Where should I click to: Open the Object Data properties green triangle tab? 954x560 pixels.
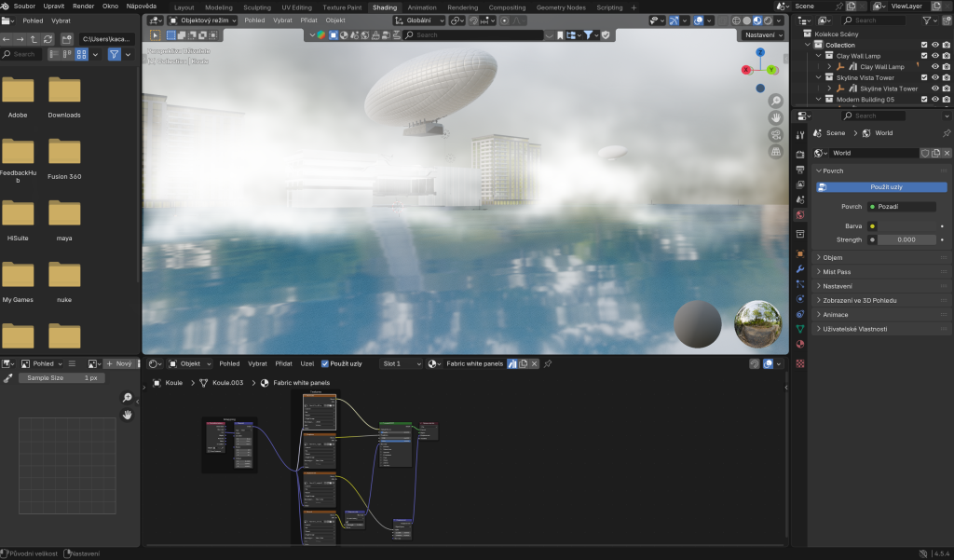[799, 329]
